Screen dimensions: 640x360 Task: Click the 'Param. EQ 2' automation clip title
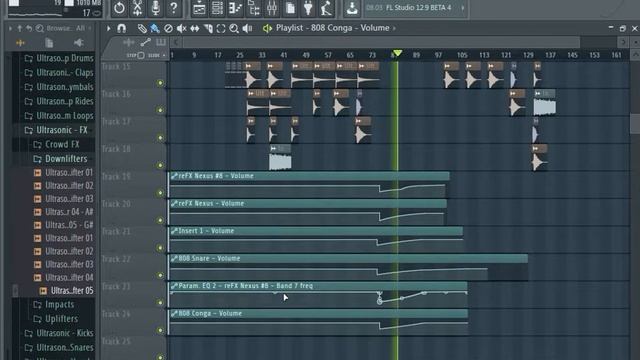(x=245, y=286)
